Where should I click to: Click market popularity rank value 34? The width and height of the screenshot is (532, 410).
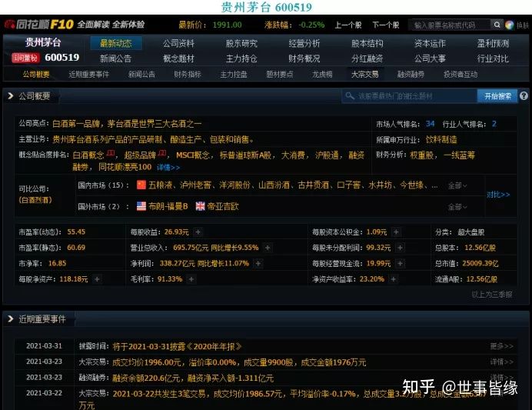point(430,124)
